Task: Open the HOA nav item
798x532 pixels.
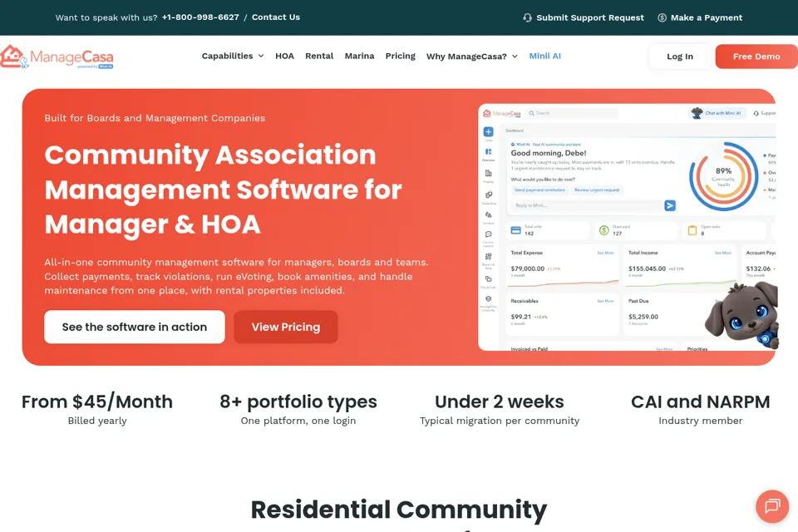Action: pyautogui.click(x=284, y=56)
